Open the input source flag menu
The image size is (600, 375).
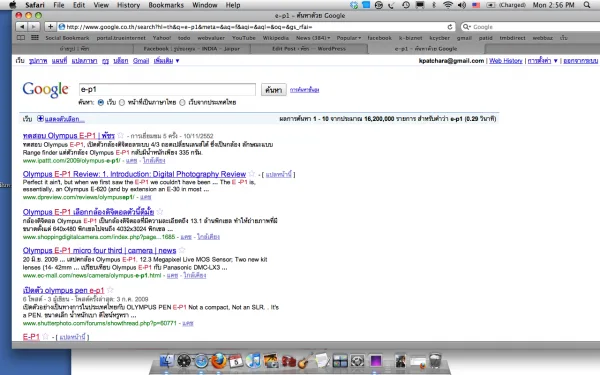click(476, 5)
